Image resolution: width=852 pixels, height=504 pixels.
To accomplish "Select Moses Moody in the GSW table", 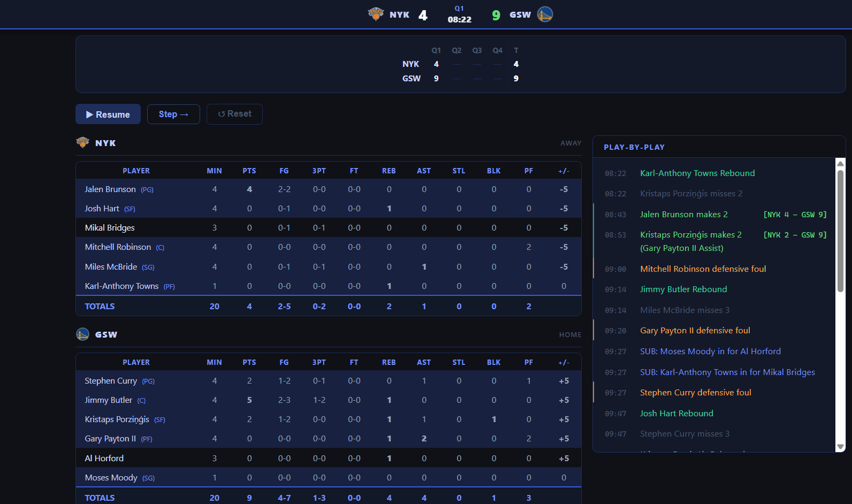I will click(x=111, y=477).
